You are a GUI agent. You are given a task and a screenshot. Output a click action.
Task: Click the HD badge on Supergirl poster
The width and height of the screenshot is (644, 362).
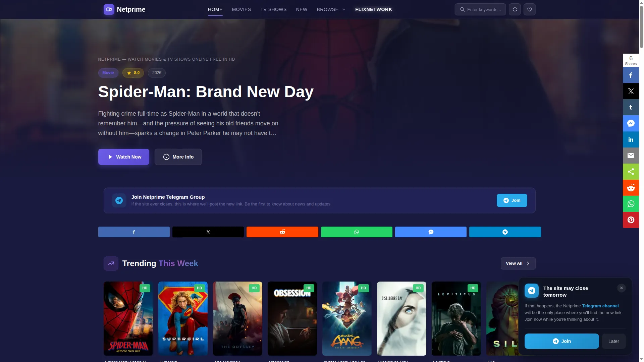(x=200, y=288)
